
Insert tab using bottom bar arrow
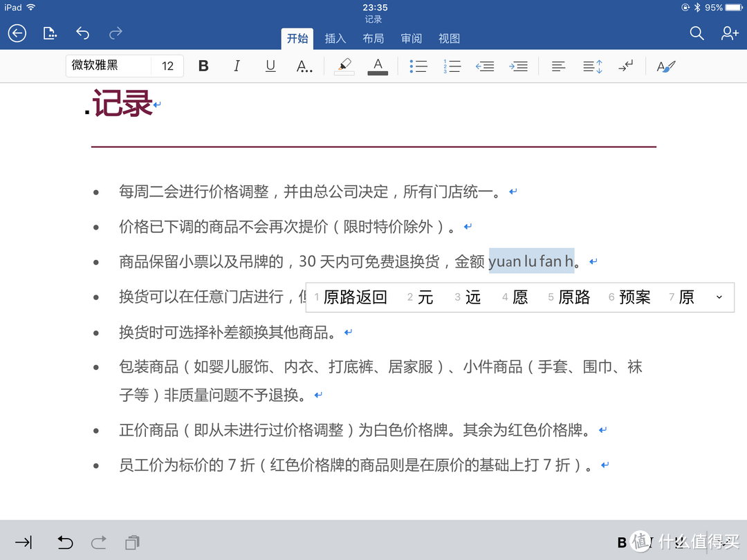click(24, 543)
